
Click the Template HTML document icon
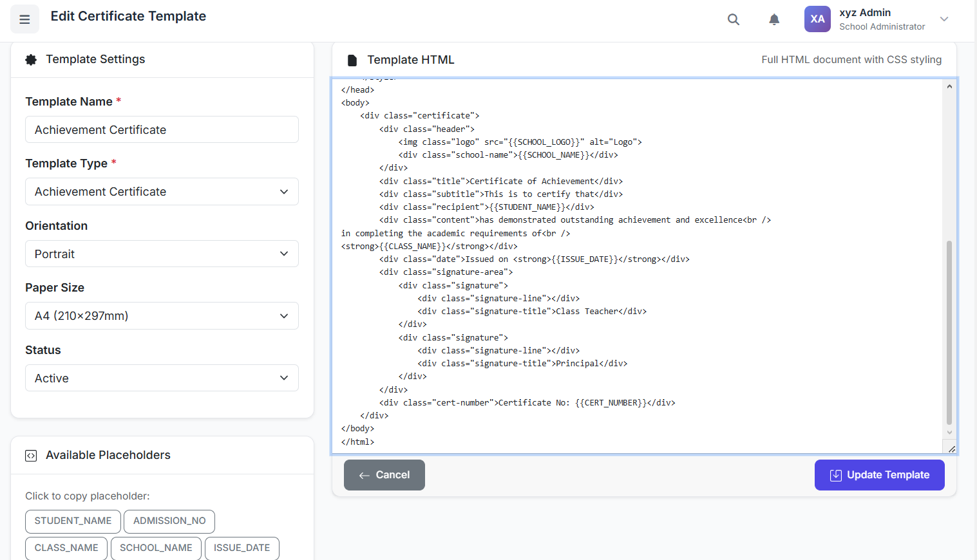[352, 61]
